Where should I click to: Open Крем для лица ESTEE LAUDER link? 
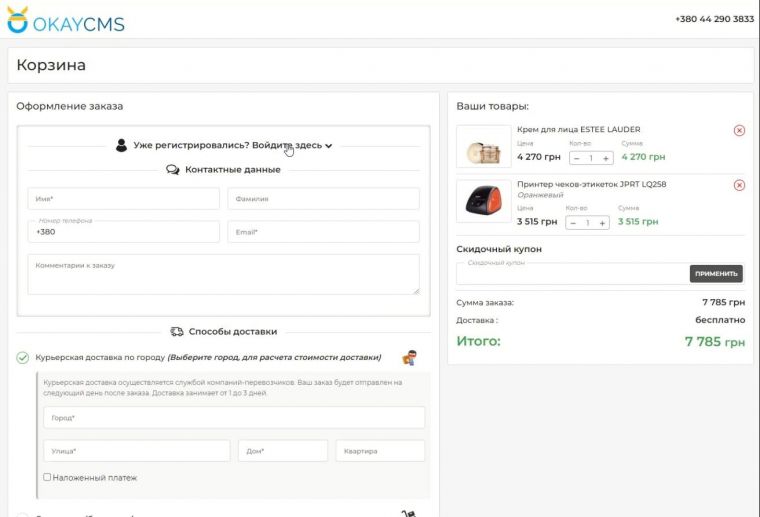click(x=578, y=129)
